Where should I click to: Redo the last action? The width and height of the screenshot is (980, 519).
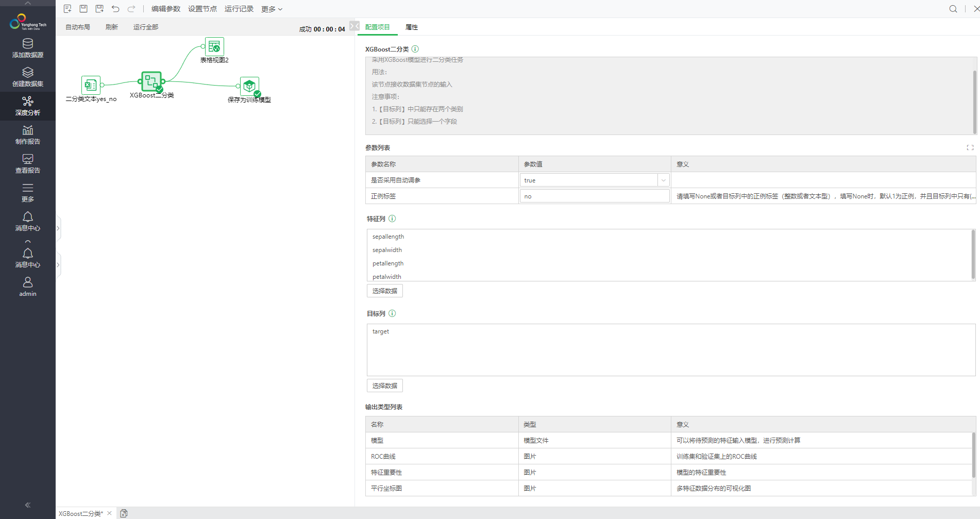tap(131, 9)
